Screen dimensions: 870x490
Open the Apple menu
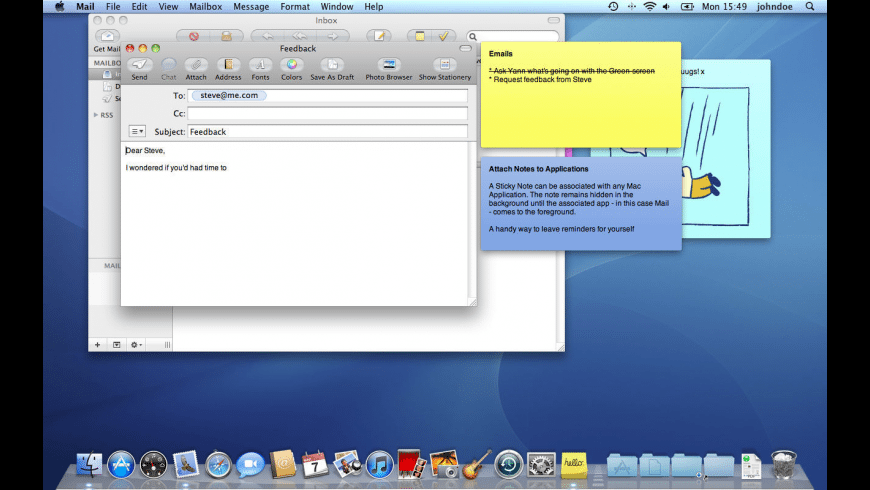(59, 7)
